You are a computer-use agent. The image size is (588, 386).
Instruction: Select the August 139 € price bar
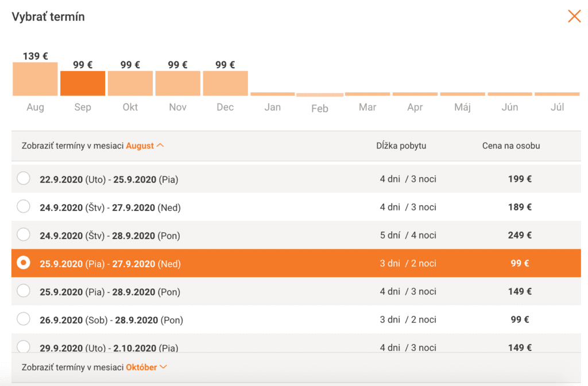pyautogui.click(x=35, y=79)
